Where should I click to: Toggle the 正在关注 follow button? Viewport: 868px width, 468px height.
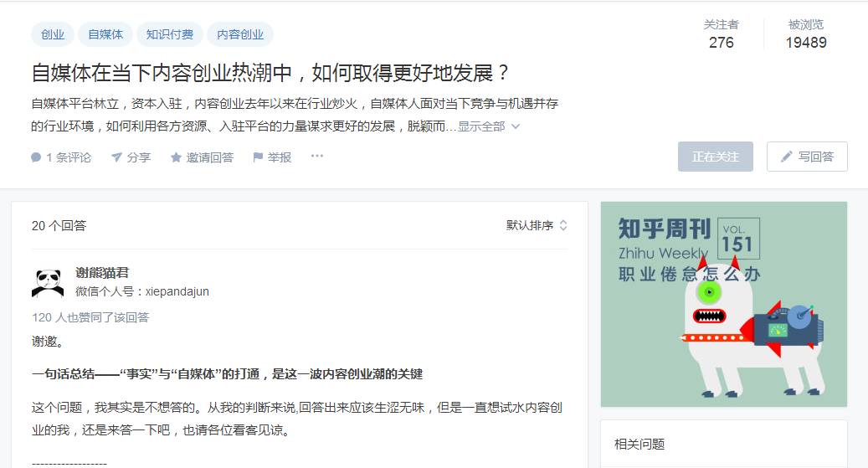715,157
